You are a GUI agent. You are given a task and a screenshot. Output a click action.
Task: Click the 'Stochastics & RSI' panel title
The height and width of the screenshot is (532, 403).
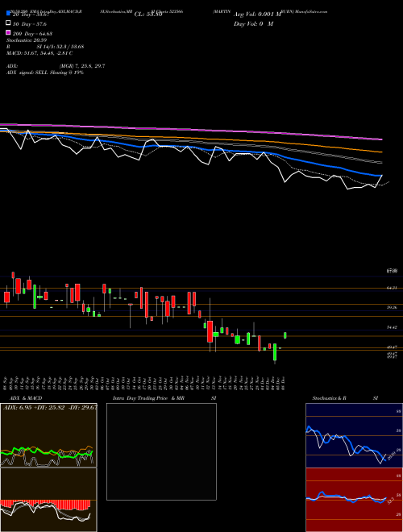tap(345, 398)
